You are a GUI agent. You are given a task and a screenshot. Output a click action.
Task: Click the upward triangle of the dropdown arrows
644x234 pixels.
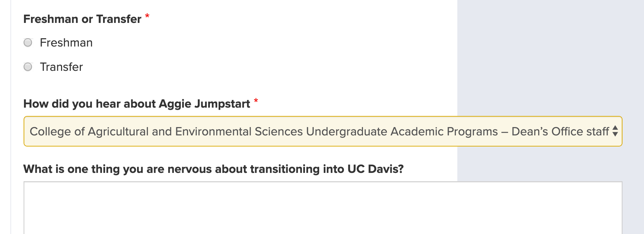pyautogui.click(x=615, y=128)
